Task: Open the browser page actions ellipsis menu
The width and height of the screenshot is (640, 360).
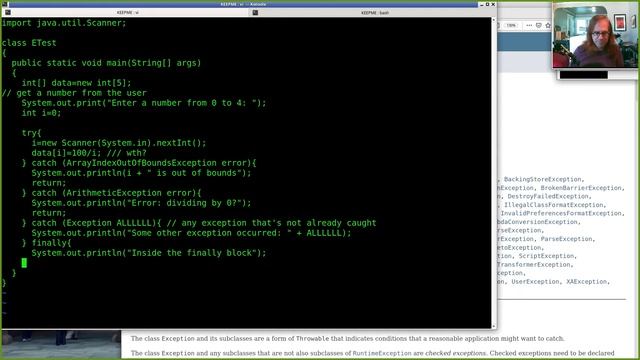Action: tap(529, 25)
